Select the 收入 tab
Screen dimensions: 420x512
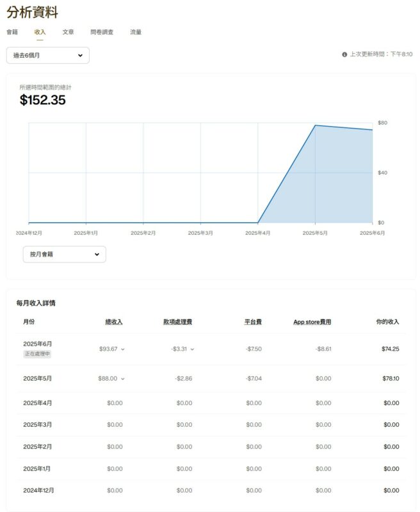(x=40, y=32)
